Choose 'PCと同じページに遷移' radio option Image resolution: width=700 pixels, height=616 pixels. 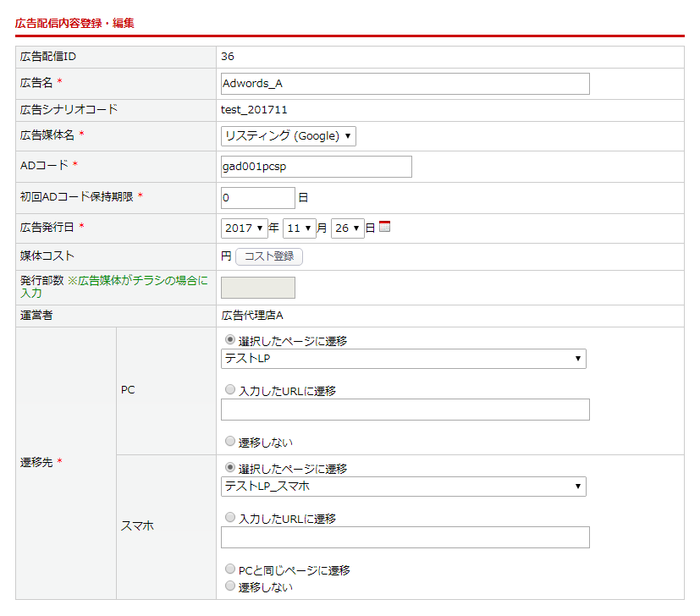coord(230,569)
